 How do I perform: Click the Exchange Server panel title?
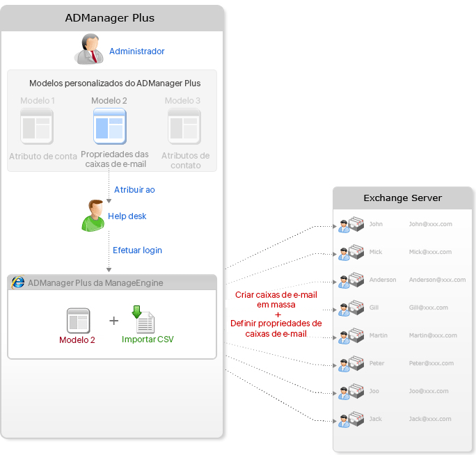click(402, 198)
